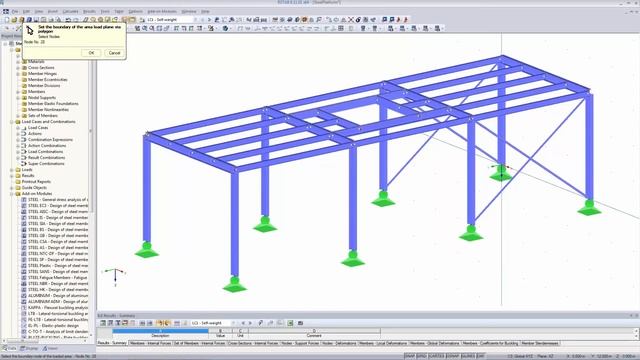This screenshot has width=640, height=360.
Task: Switch to Members - Internal Forces tab
Action: [x=151, y=343]
